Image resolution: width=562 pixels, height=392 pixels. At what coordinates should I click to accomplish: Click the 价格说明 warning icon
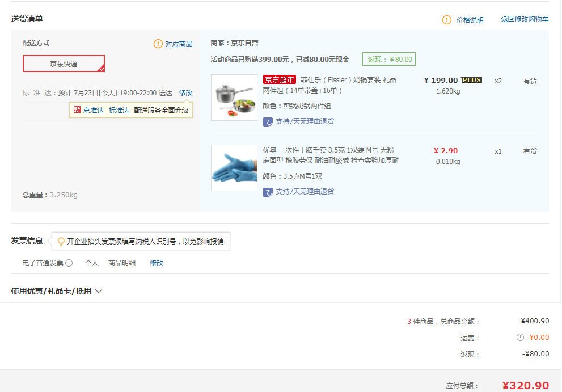tap(446, 20)
